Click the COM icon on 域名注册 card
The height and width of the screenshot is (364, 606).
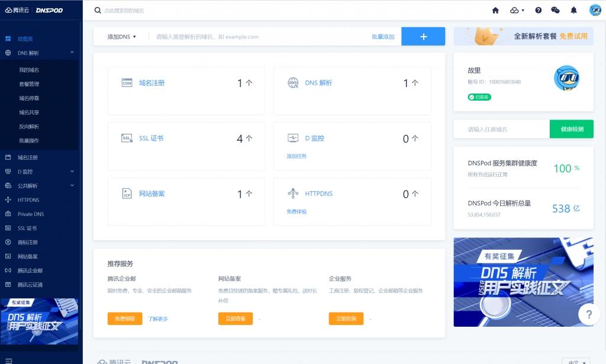click(127, 83)
